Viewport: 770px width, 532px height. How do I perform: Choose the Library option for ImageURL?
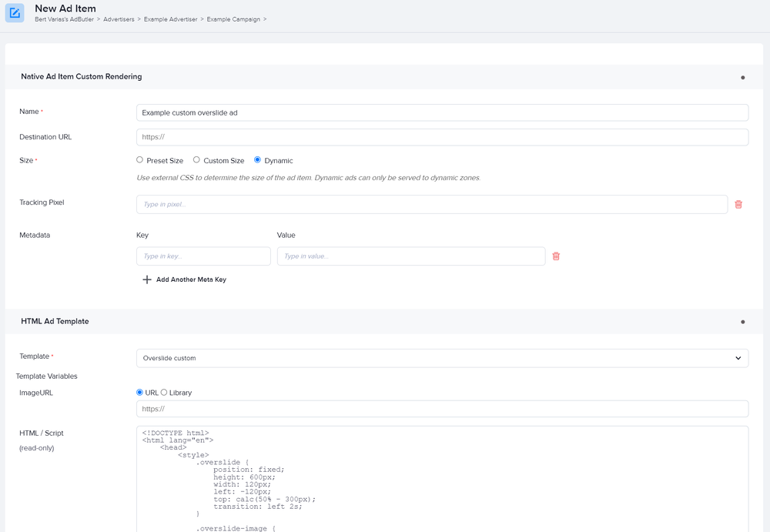pos(164,392)
